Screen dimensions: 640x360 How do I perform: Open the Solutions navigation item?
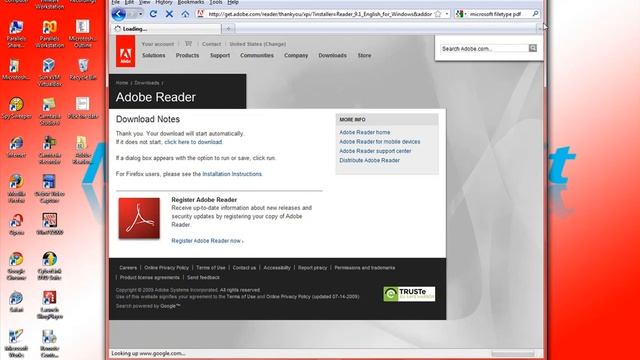point(153,55)
